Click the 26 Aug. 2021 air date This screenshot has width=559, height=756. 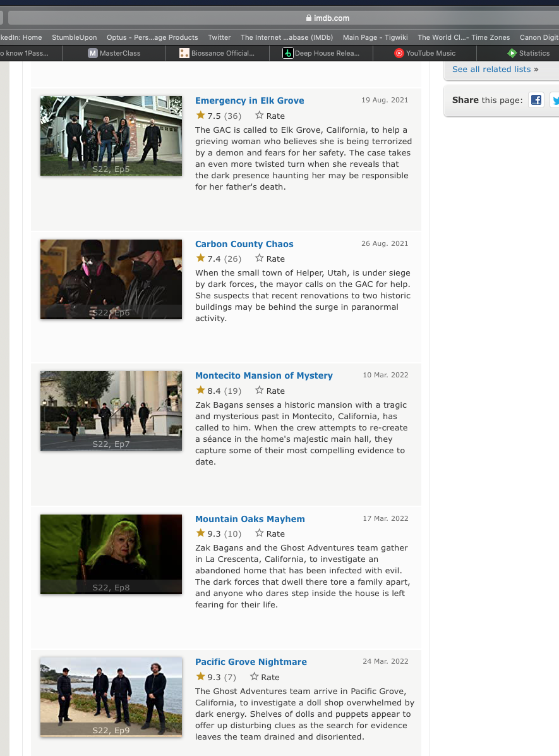coord(385,243)
